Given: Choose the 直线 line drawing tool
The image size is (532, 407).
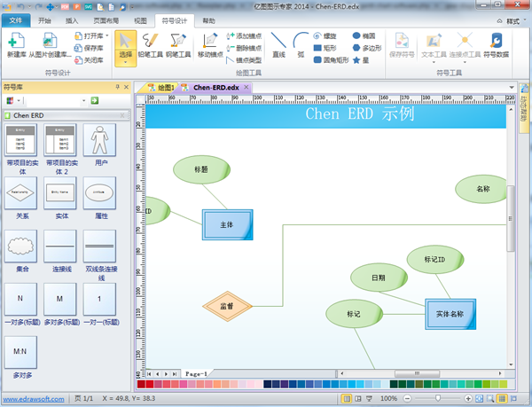Looking at the screenshot, I should 278,46.
